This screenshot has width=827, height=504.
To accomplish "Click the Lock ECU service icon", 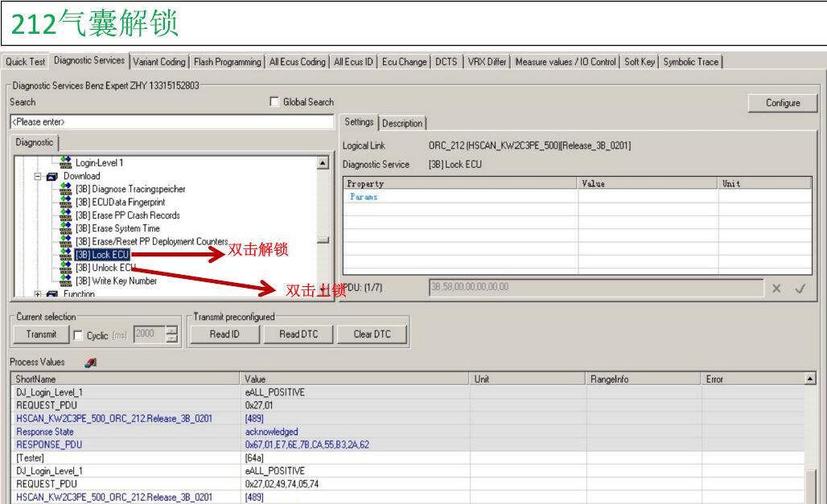I will click(x=67, y=255).
